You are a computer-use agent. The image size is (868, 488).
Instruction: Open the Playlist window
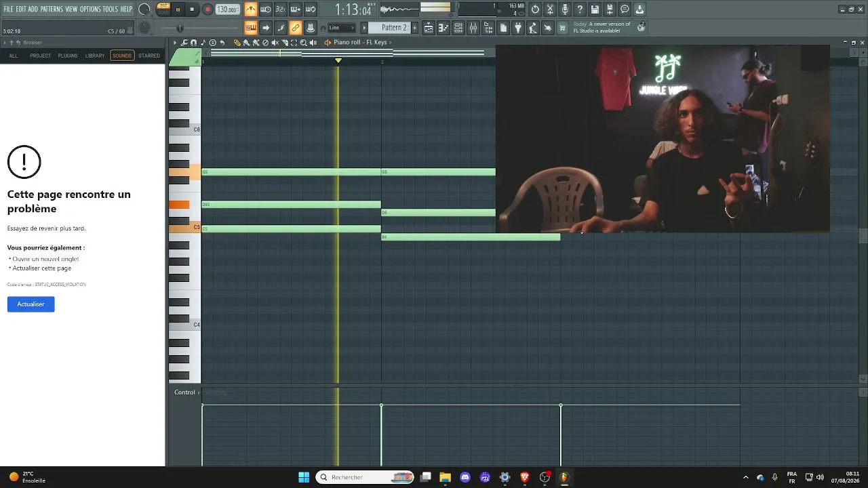tap(429, 28)
